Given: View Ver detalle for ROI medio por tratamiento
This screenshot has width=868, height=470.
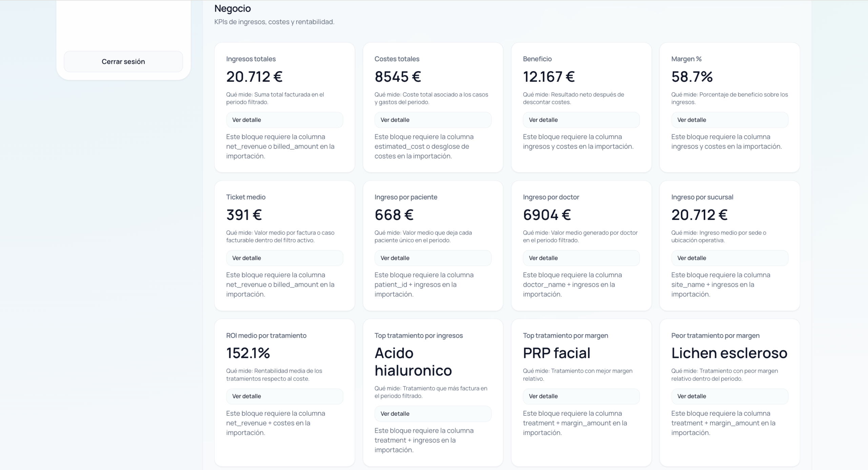Looking at the screenshot, I should tap(284, 396).
